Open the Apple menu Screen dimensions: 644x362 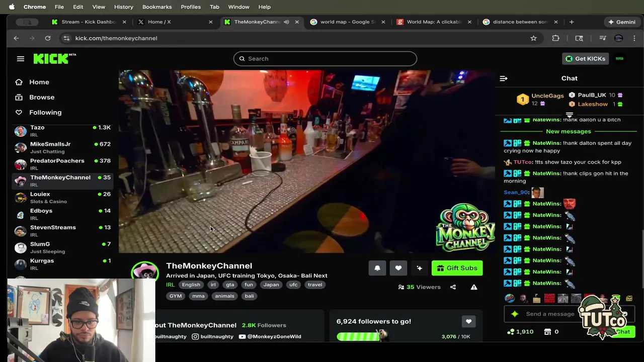12,7
